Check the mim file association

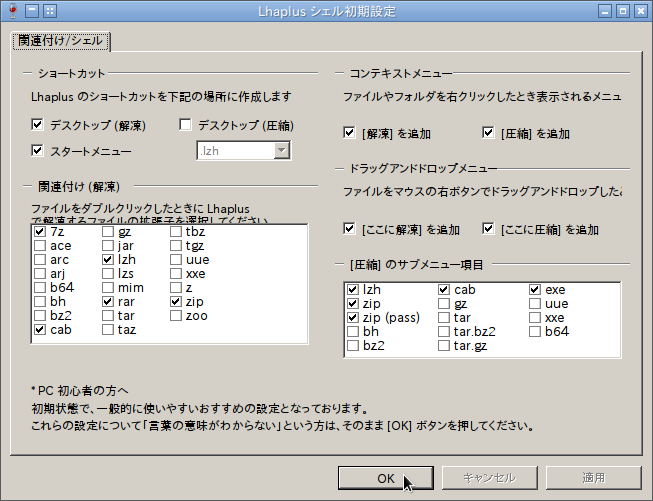point(108,287)
